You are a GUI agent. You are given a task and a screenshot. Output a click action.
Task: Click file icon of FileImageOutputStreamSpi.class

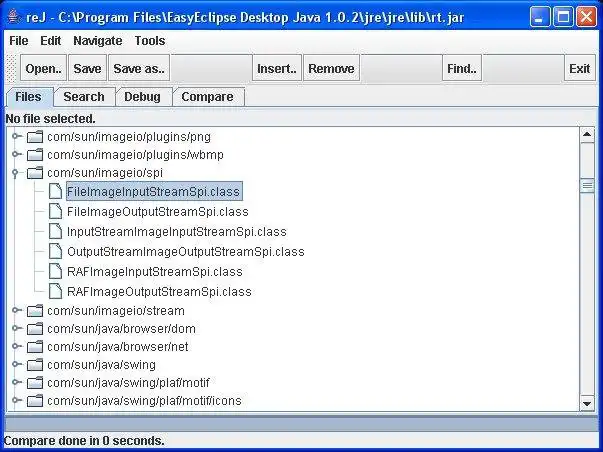[x=55, y=211]
